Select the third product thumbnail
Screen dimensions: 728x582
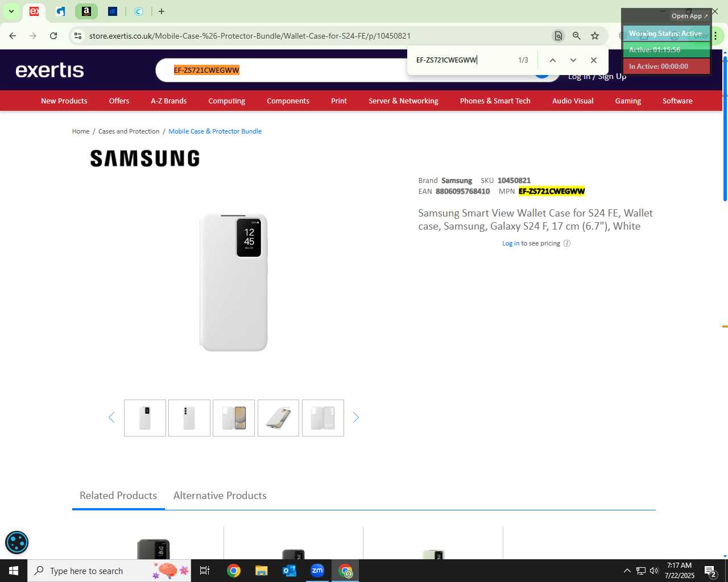pyautogui.click(x=234, y=418)
